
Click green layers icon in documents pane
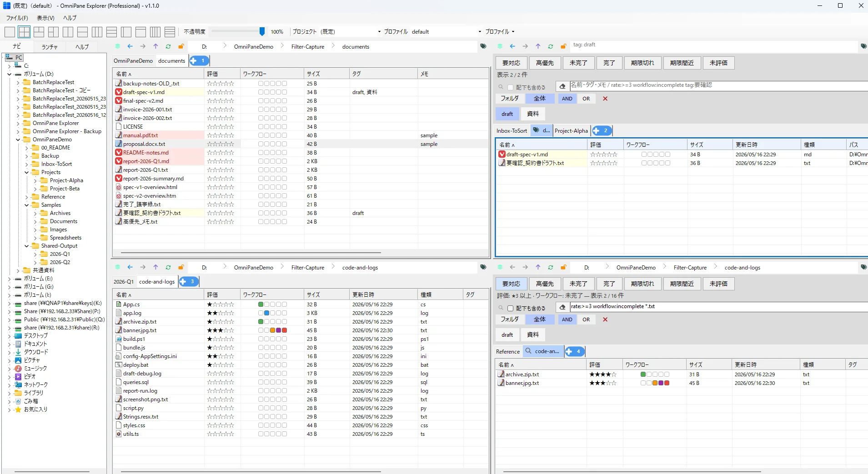pyautogui.click(x=118, y=46)
